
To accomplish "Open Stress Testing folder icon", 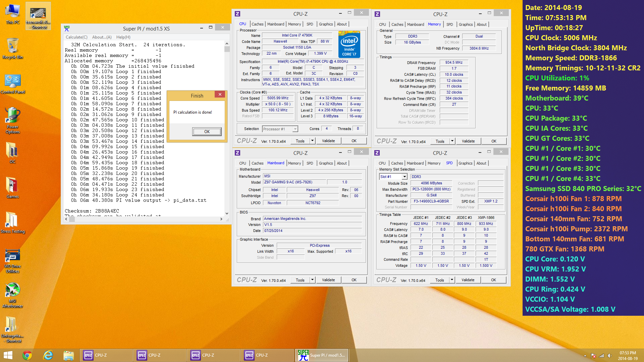I will [12, 223].
